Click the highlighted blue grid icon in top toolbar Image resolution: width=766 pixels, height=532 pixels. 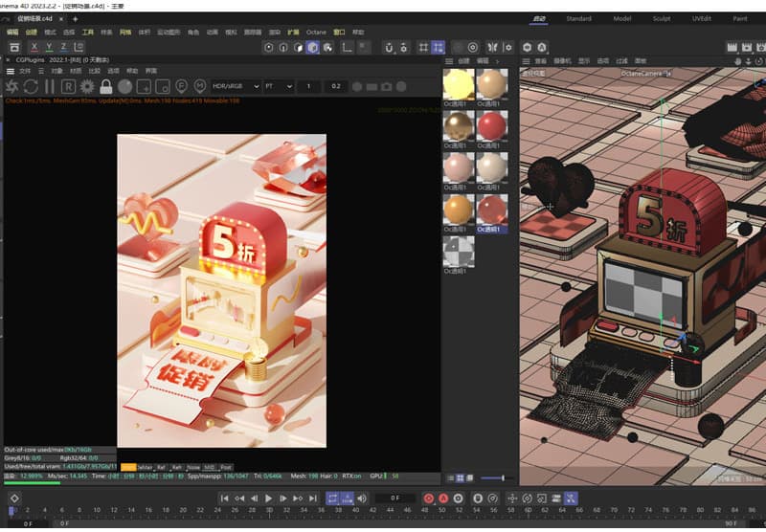[439, 47]
